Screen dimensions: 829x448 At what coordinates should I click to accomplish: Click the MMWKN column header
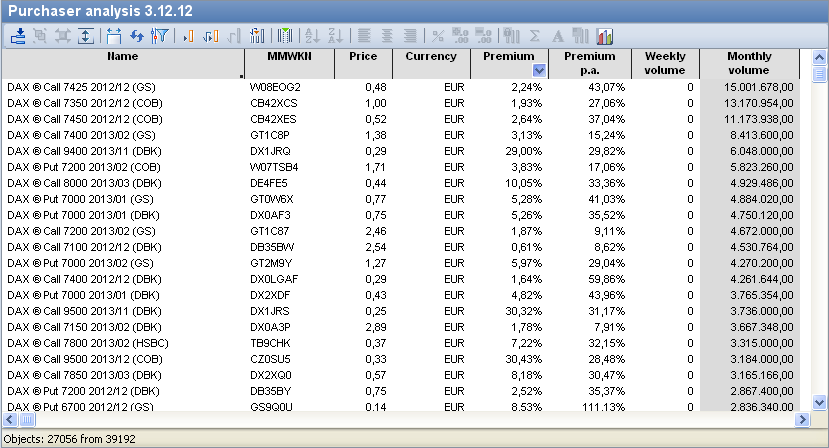tap(289, 57)
